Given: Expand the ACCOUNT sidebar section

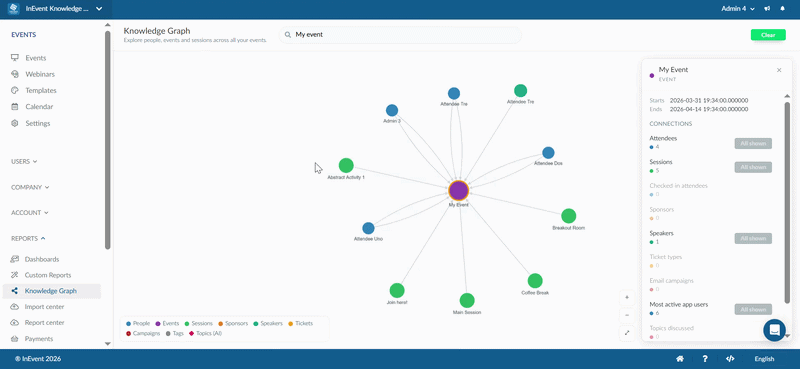Looking at the screenshot, I should click(x=30, y=212).
